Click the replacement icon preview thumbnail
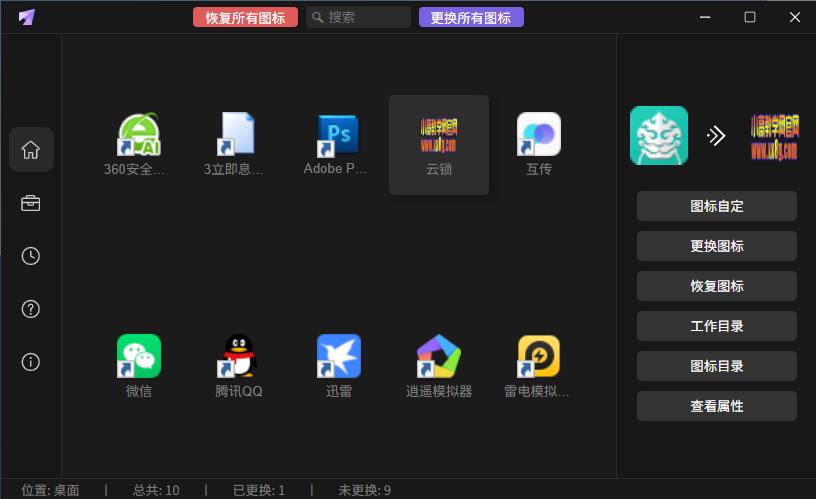 (x=774, y=136)
